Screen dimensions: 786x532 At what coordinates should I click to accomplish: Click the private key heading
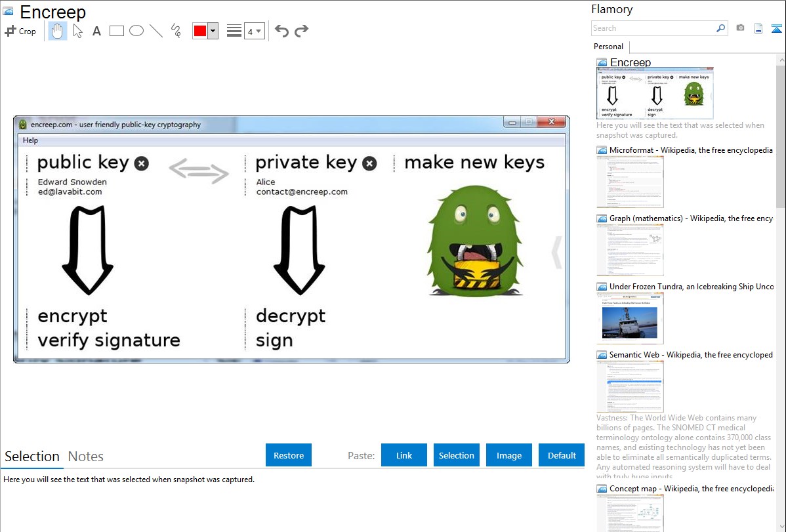[x=306, y=163]
